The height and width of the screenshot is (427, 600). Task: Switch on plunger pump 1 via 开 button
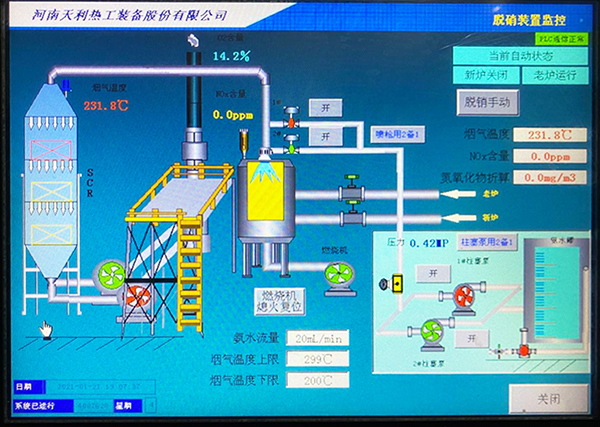[x=433, y=272]
